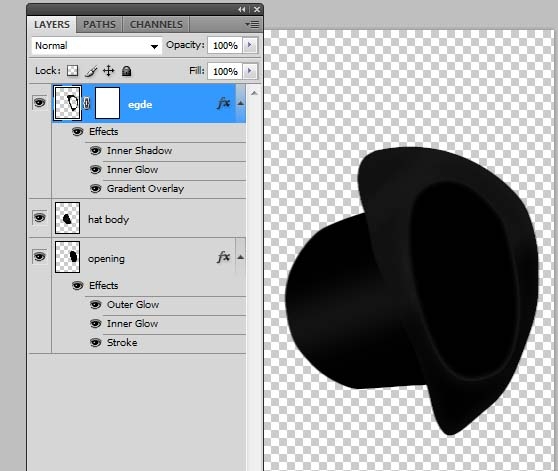The height and width of the screenshot is (471, 558).
Task: Click the fx icon on egde layer
Action: point(223,103)
